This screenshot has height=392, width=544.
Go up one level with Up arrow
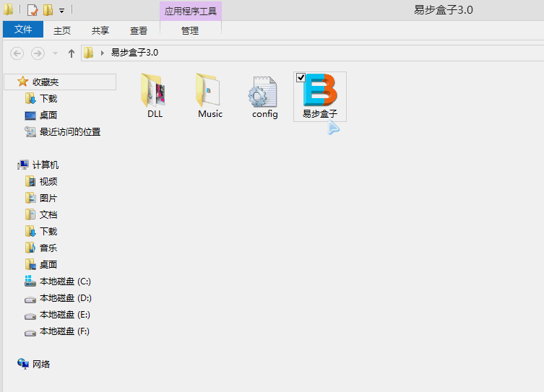pyautogui.click(x=71, y=53)
